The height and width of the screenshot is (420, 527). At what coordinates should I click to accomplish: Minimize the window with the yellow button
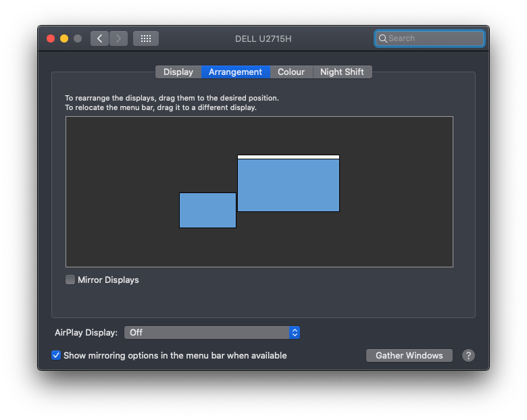[64, 38]
